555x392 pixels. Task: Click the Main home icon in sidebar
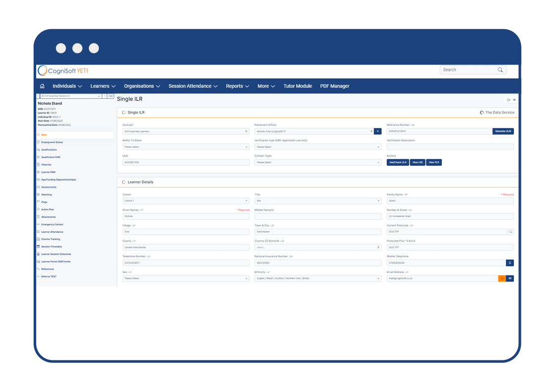[38, 135]
